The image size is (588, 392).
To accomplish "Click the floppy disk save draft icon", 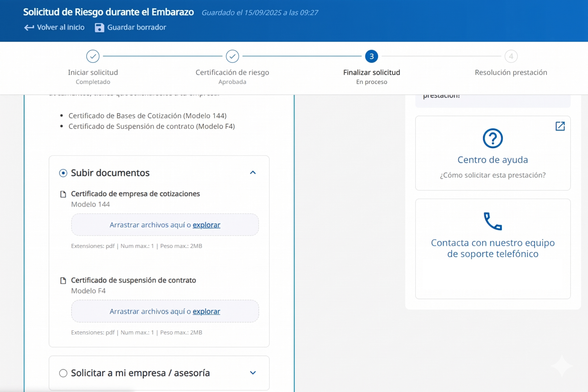I will (99, 27).
